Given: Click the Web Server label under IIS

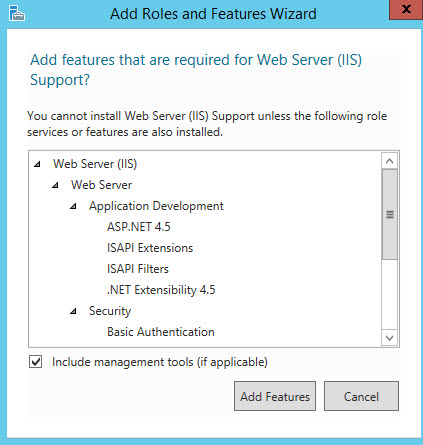Looking at the screenshot, I should pos(101,185).
